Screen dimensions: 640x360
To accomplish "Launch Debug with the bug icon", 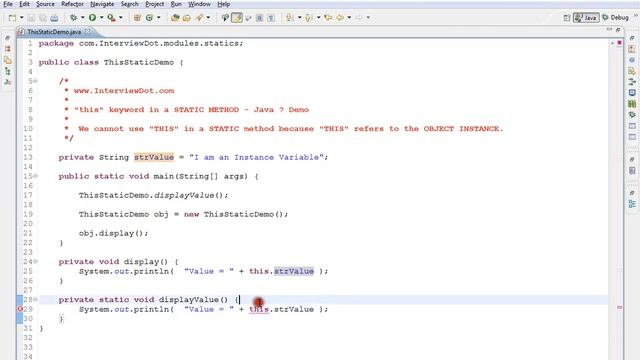I will pos(73,18).
